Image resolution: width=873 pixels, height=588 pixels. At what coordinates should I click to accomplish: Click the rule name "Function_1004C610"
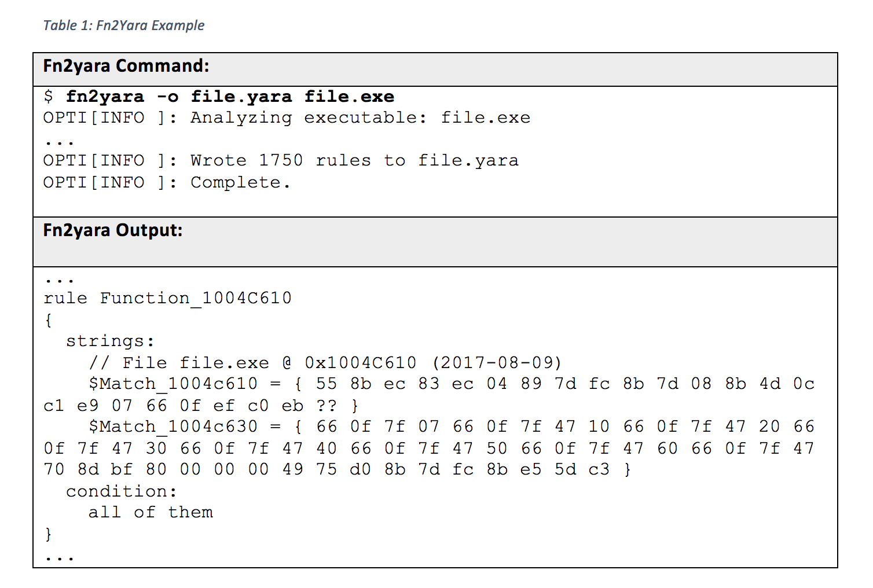pos(196,299)
